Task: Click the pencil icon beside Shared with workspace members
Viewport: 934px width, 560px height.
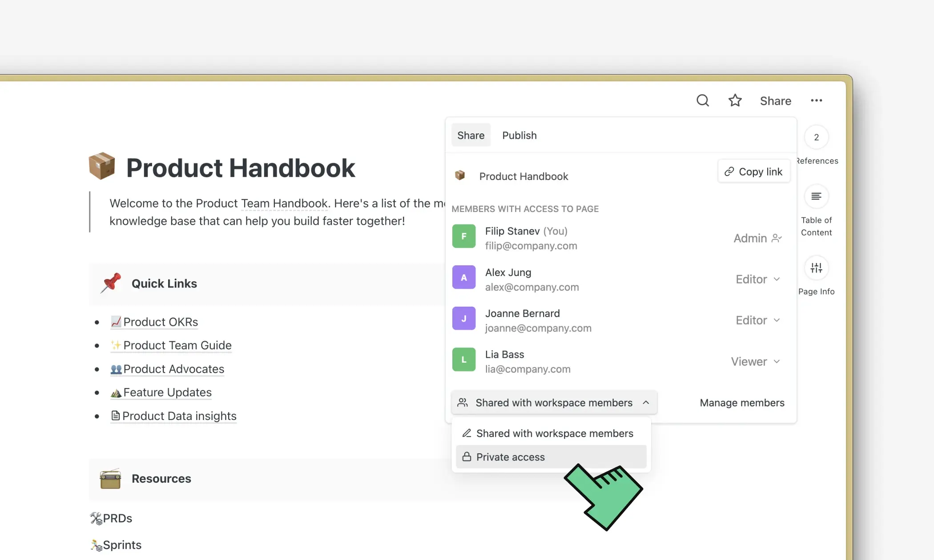Action: point(467,433)
